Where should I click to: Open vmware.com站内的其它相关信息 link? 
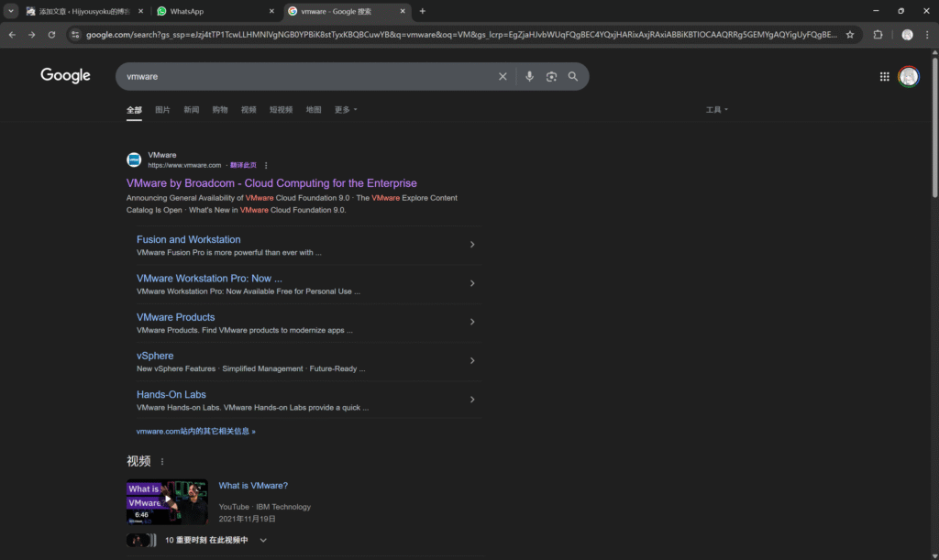(x=196, y=431)
